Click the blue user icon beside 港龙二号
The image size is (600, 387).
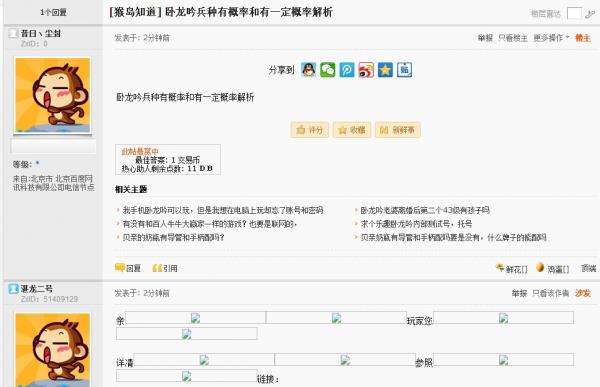(x=13, y=289)
